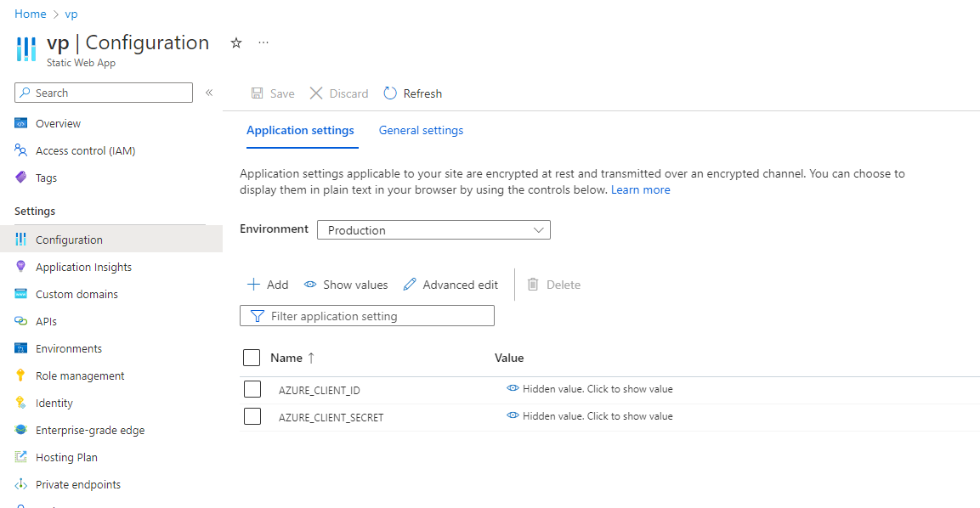This screenshot has width=980, height=508.
Task: Sort the table by Name column
Action: (x=292, y=358)
